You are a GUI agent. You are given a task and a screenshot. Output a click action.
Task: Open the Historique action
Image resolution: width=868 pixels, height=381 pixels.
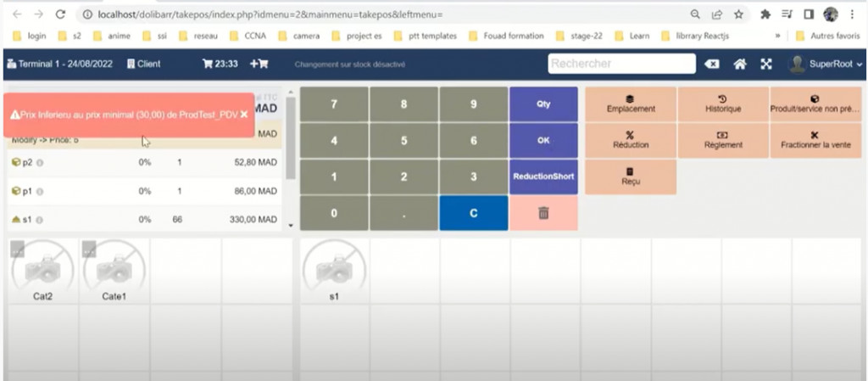pos(723,104)
